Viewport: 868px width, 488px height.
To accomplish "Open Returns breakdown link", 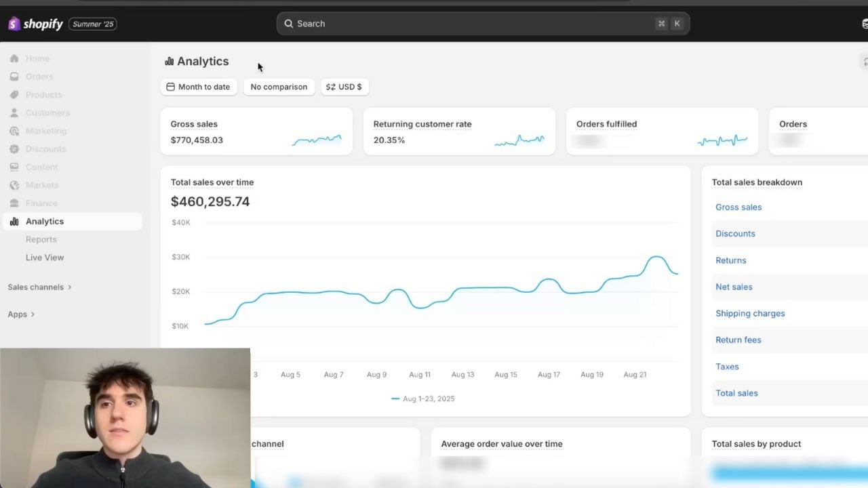I will pos(731,260).
